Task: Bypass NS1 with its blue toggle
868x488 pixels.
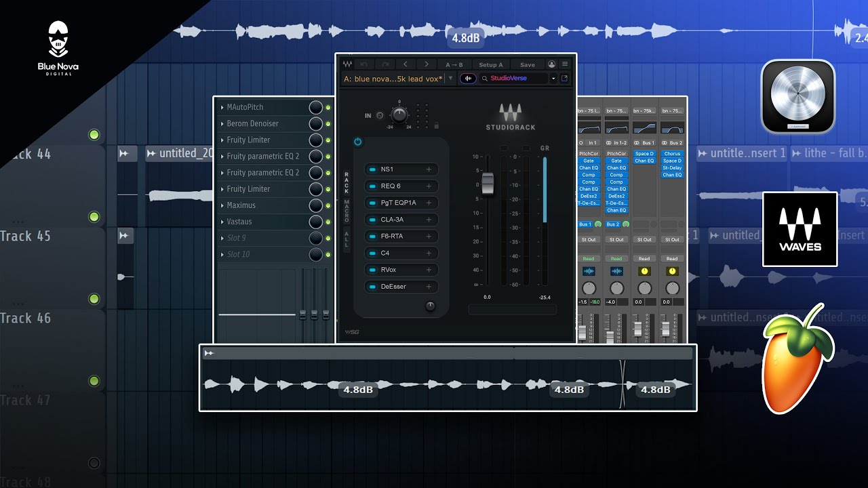Action: point(372,169)
